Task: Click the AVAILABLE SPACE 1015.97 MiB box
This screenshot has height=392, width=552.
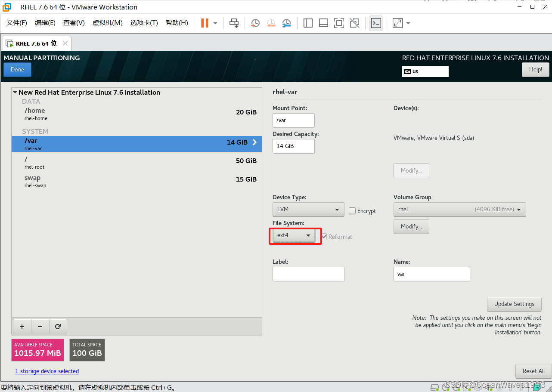Action: pyautogui.click(x=37, y=350)
